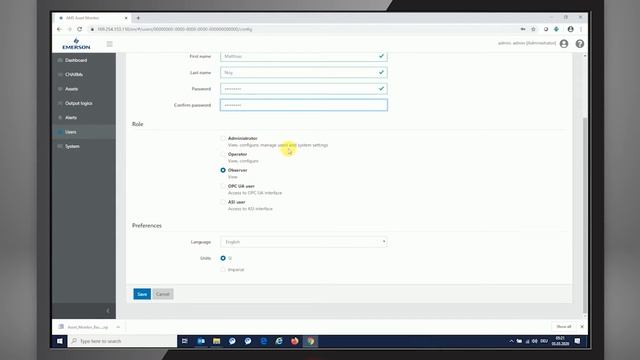Select the Observer role radio button
Image resolution: width=640 pixels, height=360 pixels.
pyautogui.click(x=223, y=170)
